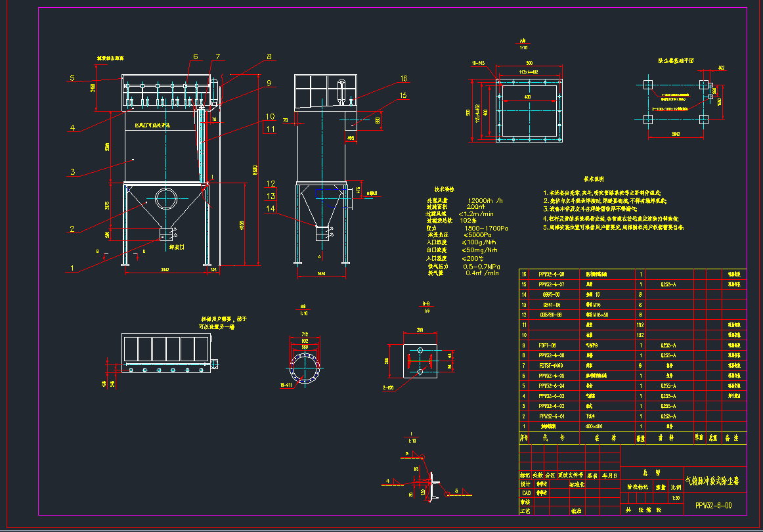Select balloon callout number 16 near top view
The image size is (763, 532).
[405, 78]
